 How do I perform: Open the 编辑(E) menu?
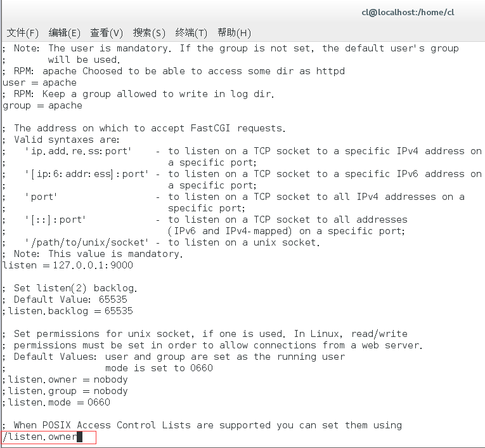pos(64,33)
